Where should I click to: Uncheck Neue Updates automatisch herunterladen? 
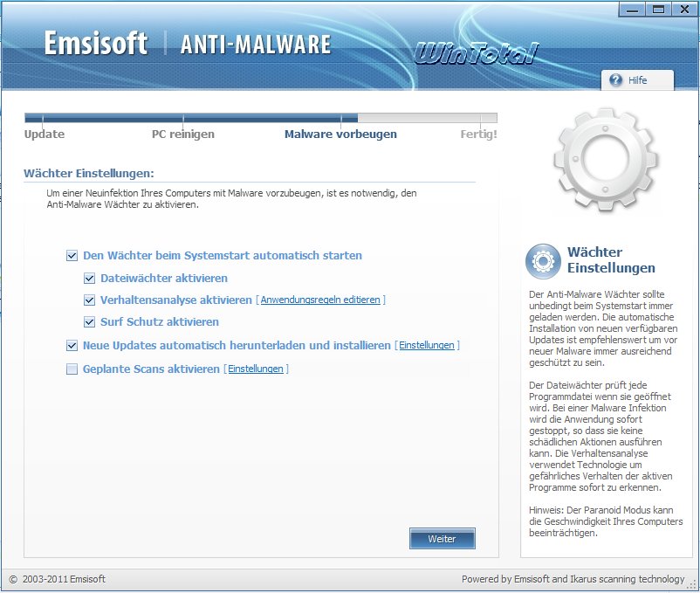click(x=72, y=346)
